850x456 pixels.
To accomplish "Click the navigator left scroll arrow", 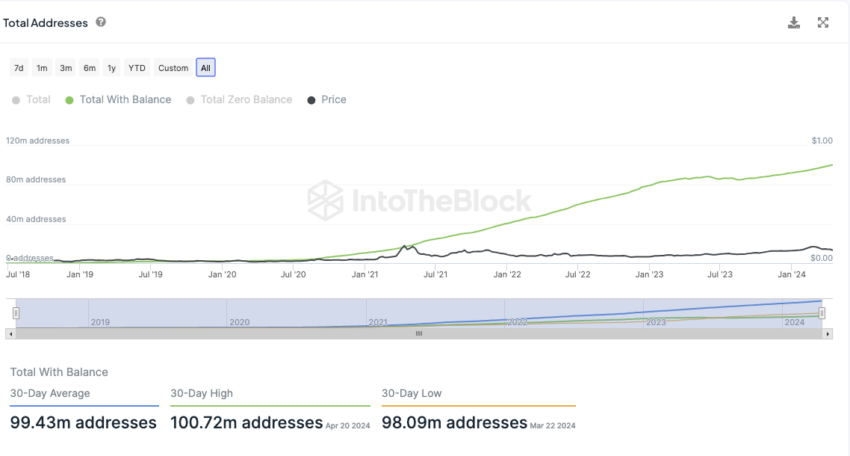I will pos(11,334).
